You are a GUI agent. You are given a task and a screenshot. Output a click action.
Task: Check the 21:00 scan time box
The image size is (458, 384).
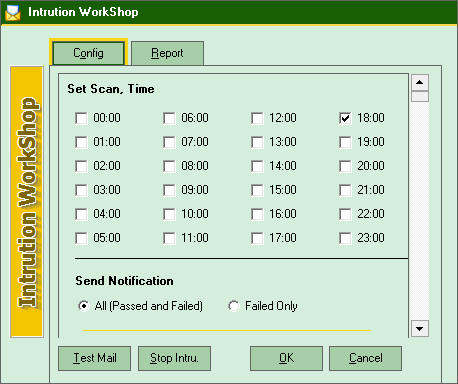point(345,190)
